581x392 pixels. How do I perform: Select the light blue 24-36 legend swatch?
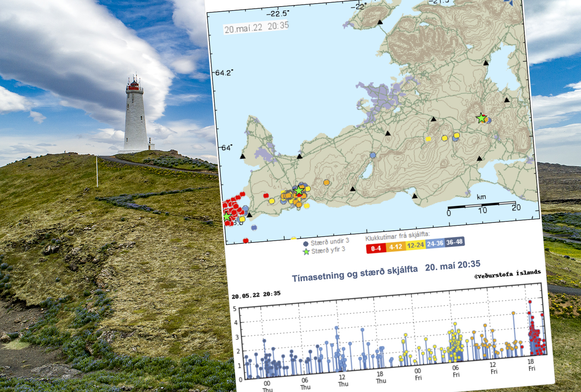point(435,244)
